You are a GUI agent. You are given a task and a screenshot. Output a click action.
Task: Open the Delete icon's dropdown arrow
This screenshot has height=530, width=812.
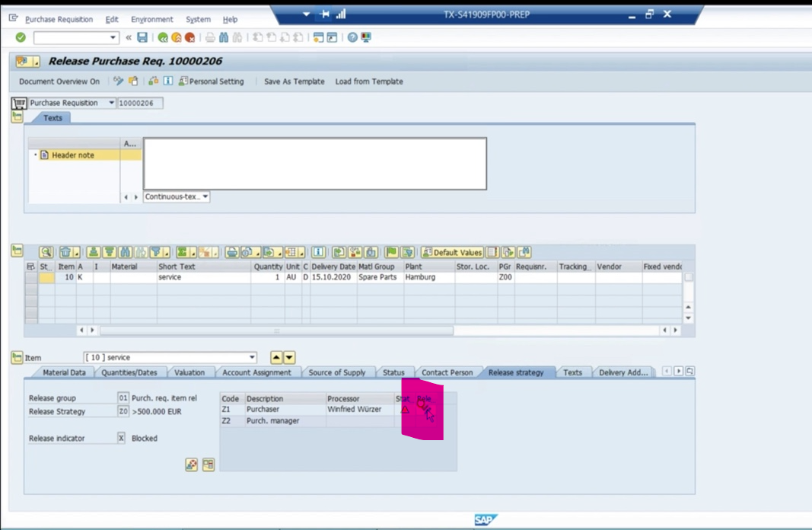click(x=76, y=254)
